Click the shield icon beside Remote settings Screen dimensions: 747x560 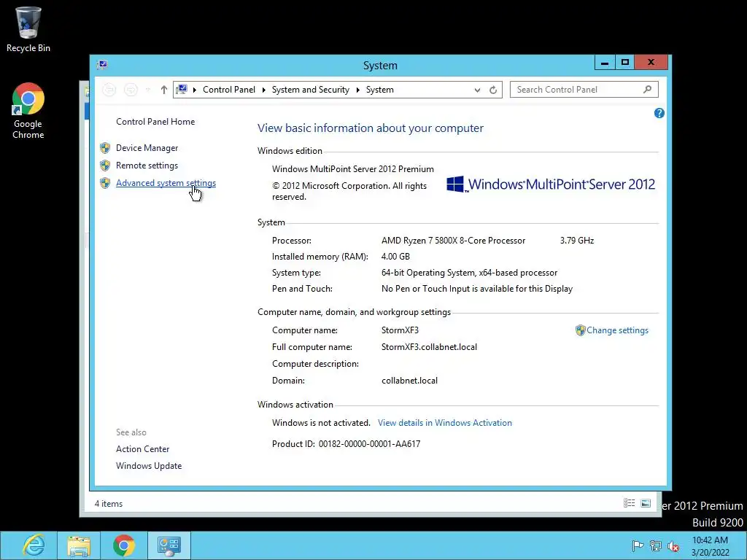105,166
